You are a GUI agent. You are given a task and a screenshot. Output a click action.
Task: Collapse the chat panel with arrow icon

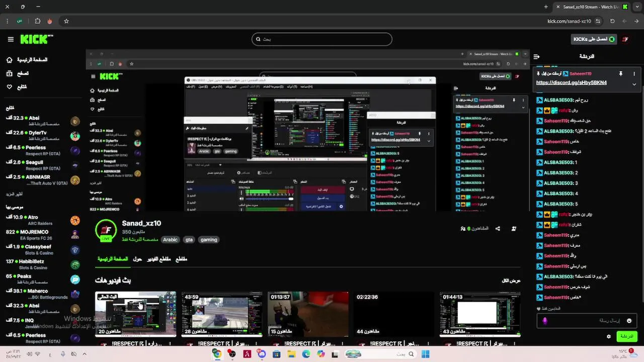pos(536,56)
